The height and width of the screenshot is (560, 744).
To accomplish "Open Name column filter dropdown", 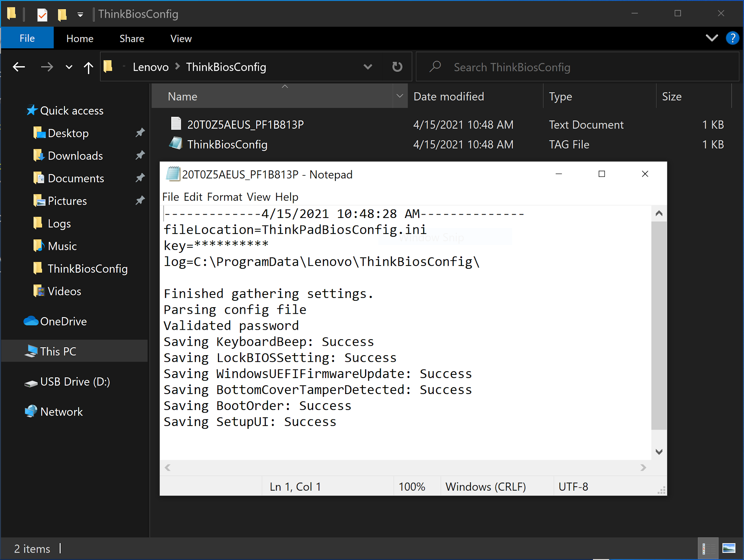I will (400, 96).
